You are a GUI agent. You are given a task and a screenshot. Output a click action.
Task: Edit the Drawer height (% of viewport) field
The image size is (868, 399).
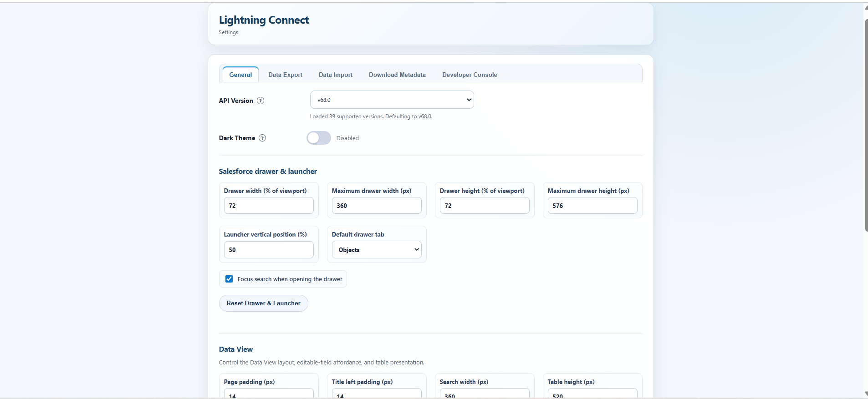[x=485, y=206]
